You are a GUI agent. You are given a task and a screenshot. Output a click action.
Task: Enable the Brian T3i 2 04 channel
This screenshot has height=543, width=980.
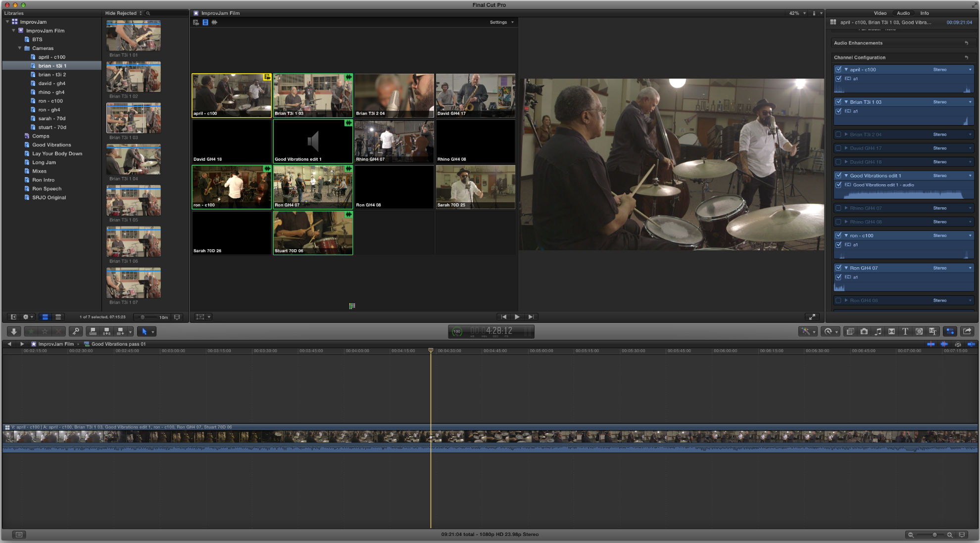838,135
